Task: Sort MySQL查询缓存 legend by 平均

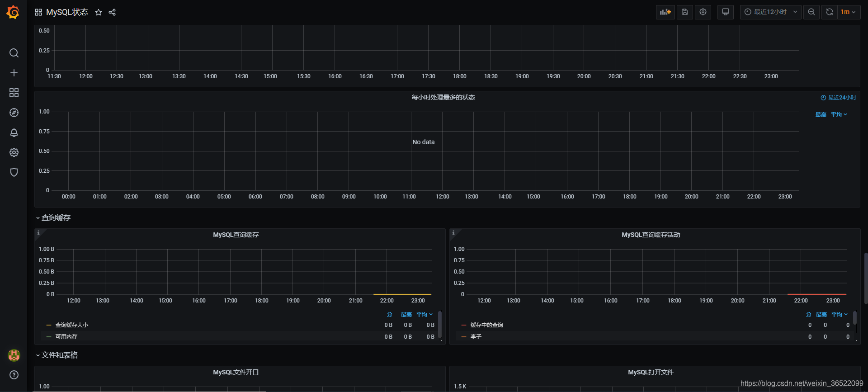Action: point(424,315)
